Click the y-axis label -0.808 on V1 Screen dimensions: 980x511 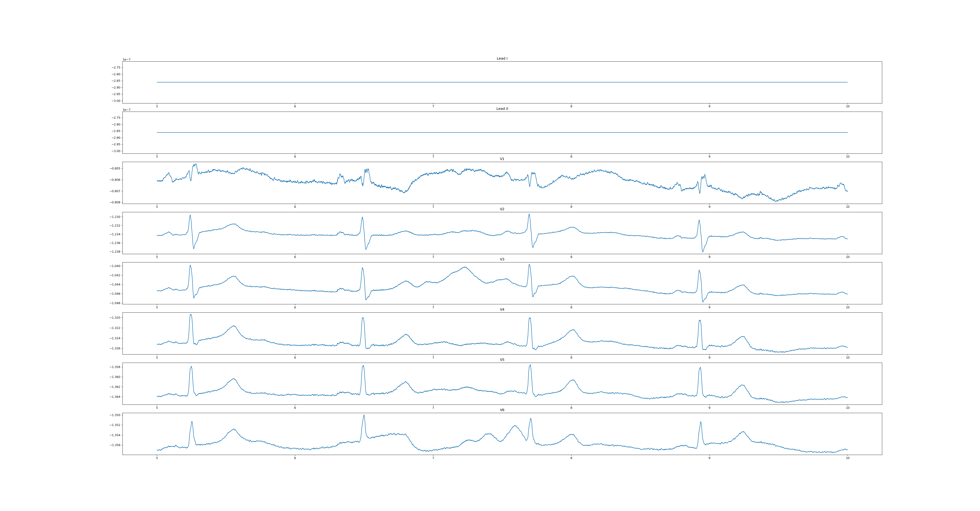[x=115, y=202]
